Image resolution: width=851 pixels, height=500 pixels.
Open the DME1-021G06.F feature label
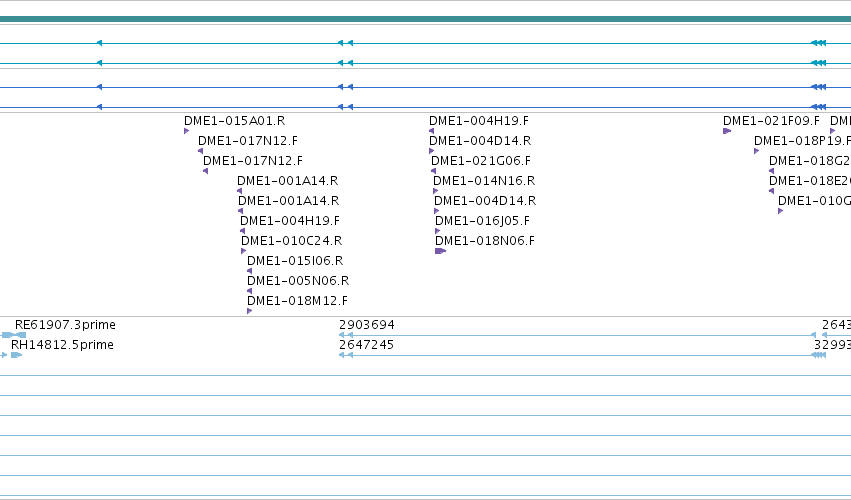pyautogui.click(x=481, y=161)
